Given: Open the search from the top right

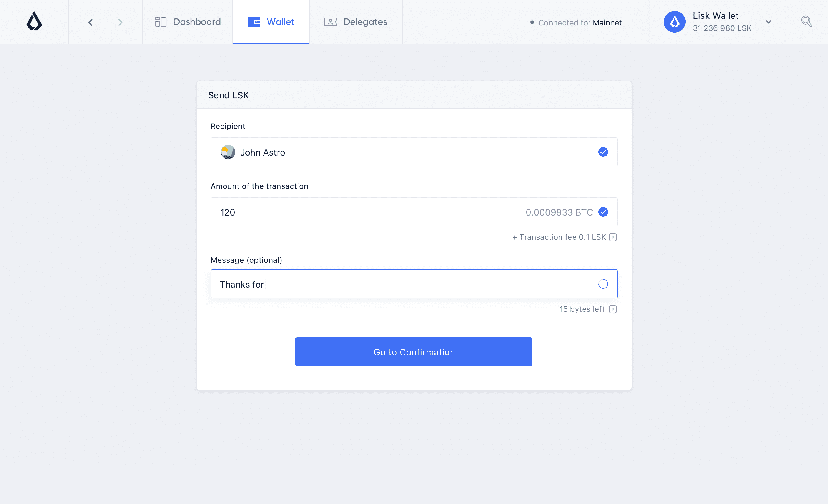Looking at the screenshot, I should pyautogui.click(x=806, y=21).
